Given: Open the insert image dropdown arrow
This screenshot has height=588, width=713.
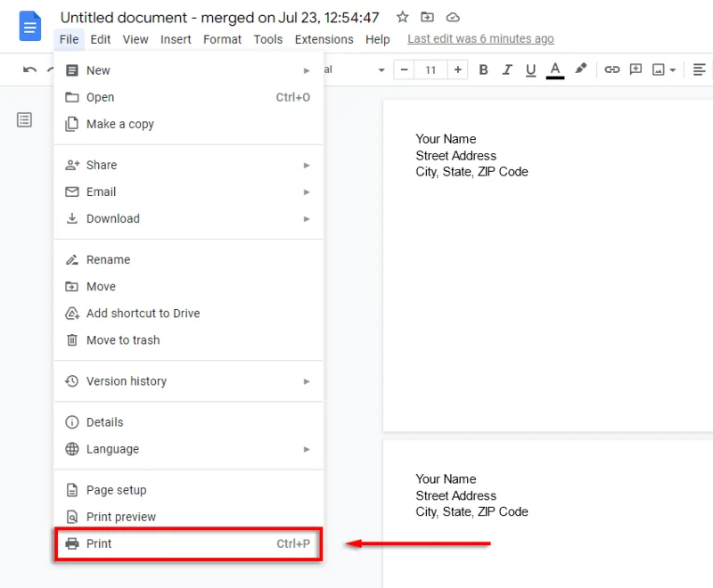Looking at the screenshot, I should [673, 70].
